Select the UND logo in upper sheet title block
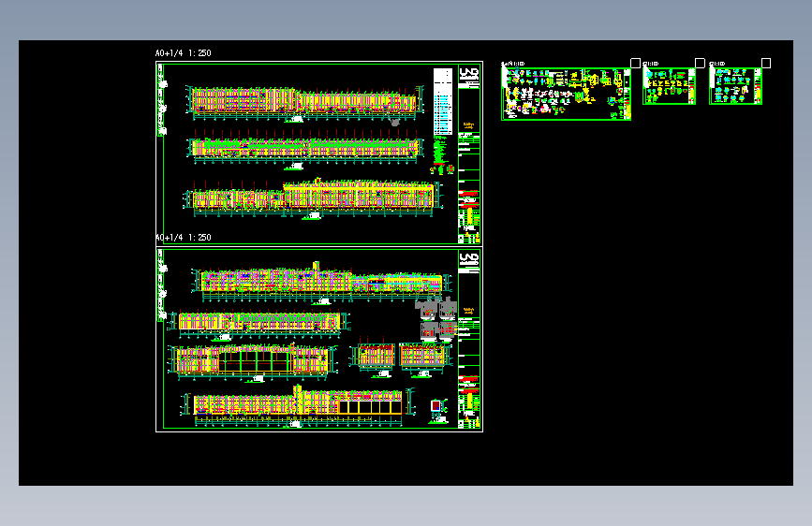The height and width of the screenshot is (526, 812). click(x=468, y=73)
